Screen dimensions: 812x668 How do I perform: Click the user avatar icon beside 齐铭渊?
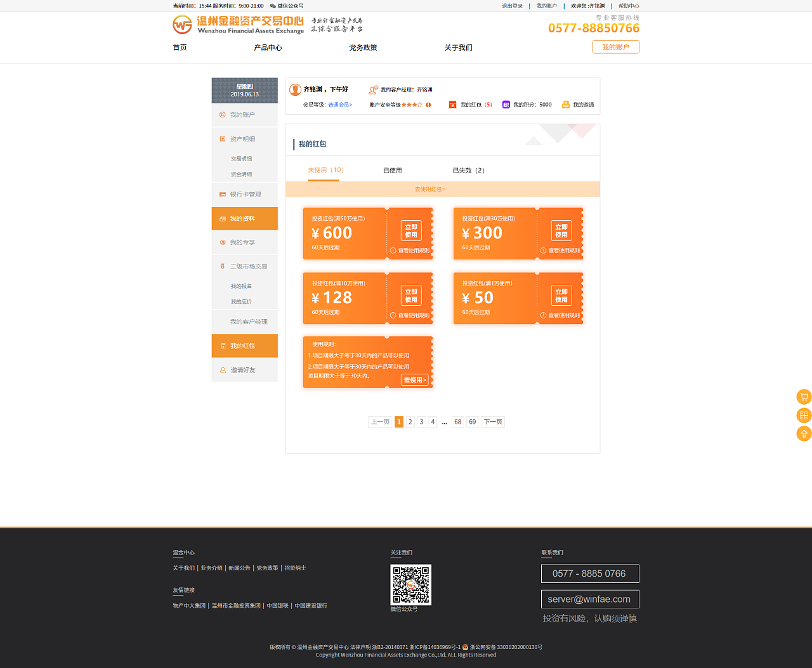295,90
